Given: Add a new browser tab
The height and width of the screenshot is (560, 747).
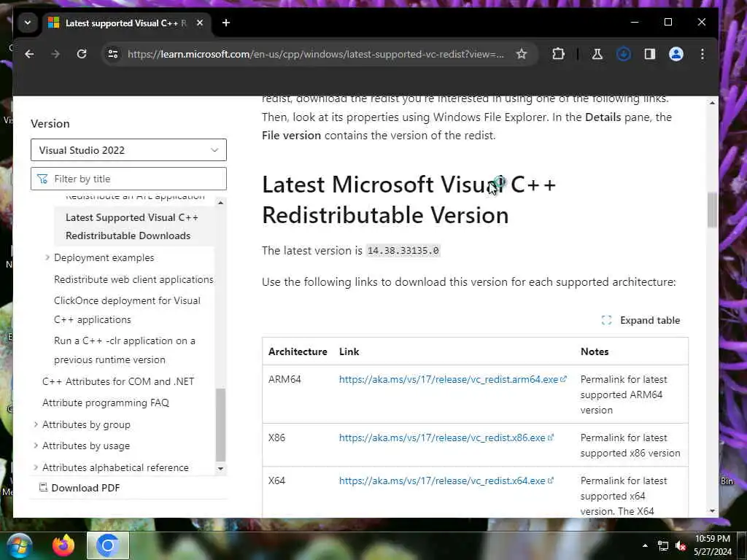Looking at the screenshot, I should tap(226, 23).
